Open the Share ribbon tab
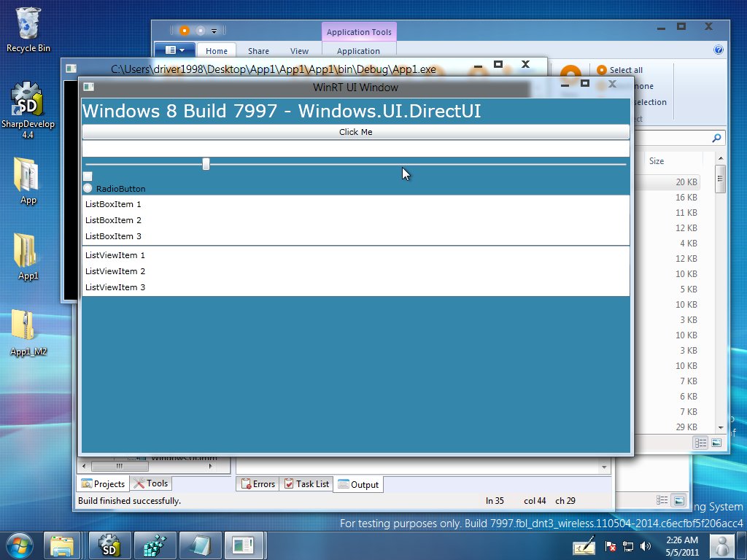Viewport: 747px width, 560px height. coord(258,51)
